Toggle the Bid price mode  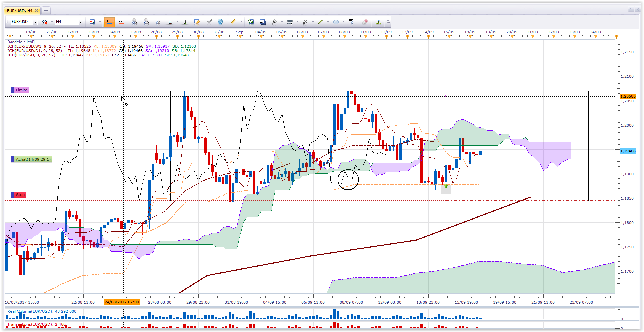tap(110, 22)
